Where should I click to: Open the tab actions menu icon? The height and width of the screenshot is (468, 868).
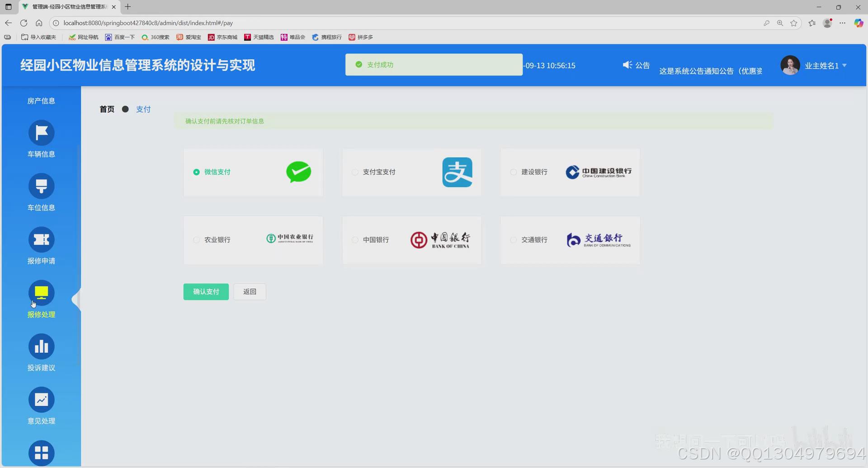point(8,7)
